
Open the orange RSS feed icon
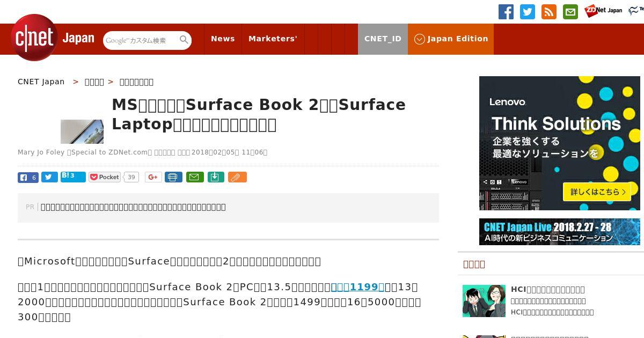(549, 12)
